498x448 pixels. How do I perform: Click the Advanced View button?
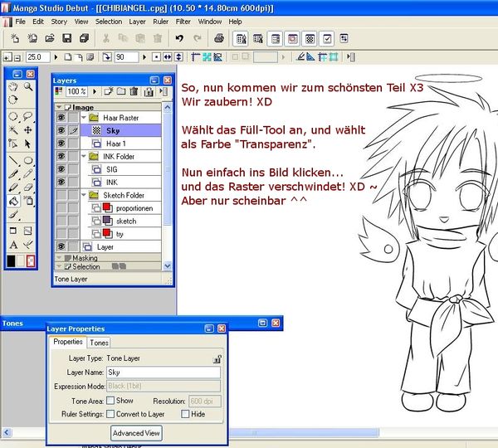137,433
